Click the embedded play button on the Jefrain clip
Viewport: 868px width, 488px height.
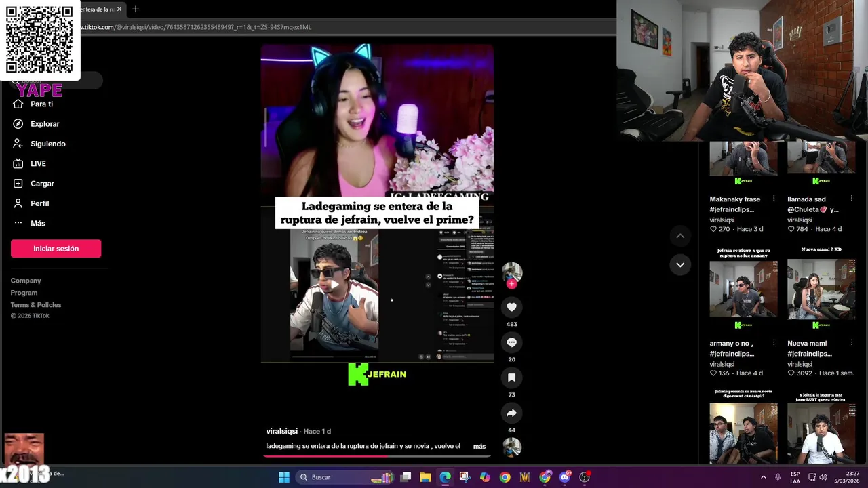pyautogui.click(x=334, y=285)
